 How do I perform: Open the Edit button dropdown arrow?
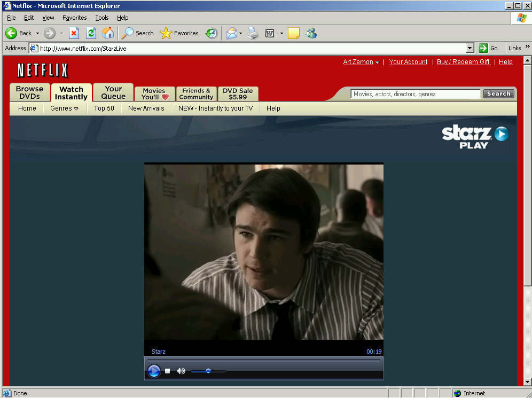pos(281,33)
